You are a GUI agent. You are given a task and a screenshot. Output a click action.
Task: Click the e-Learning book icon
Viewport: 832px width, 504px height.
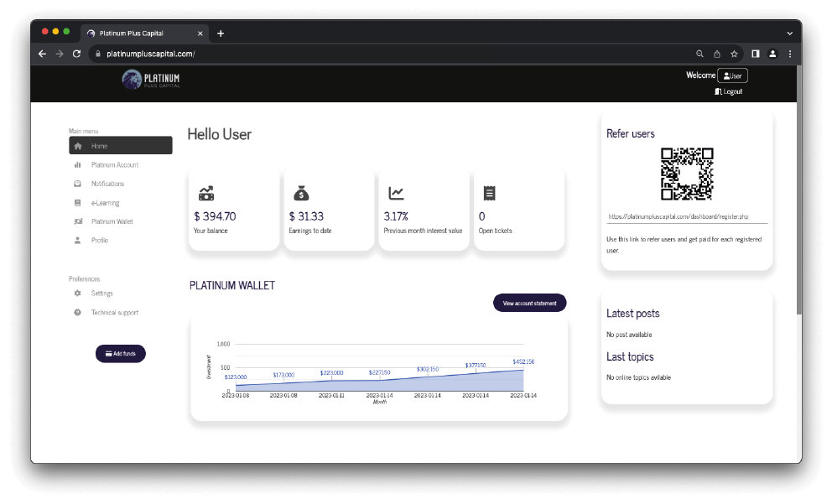(x=78, y=203)
